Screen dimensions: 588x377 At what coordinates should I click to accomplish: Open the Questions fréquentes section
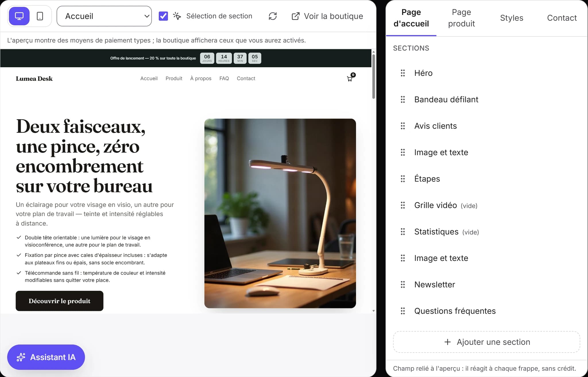click(486, 311)
